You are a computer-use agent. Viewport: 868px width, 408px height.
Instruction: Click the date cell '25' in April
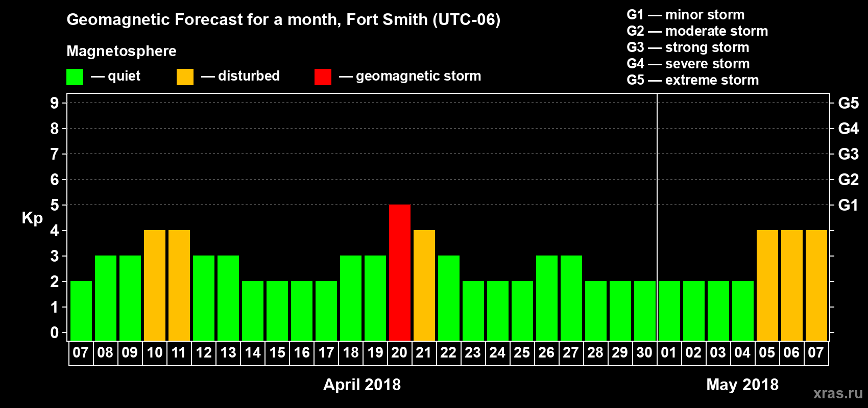(522, 353)
